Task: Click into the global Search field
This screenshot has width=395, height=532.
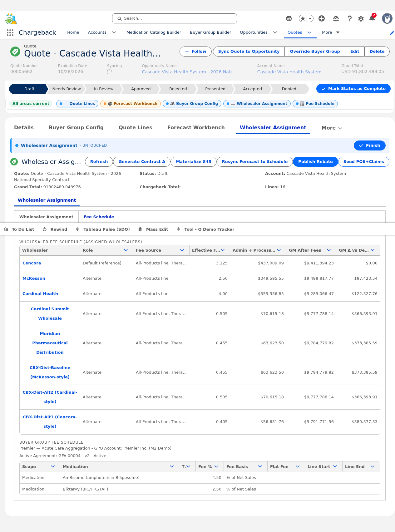Action: (175, 18)
